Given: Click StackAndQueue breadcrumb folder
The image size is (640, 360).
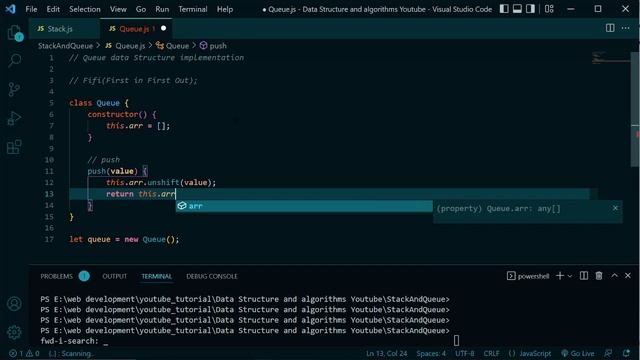Looking at the screenshot, I should point(65,46).
